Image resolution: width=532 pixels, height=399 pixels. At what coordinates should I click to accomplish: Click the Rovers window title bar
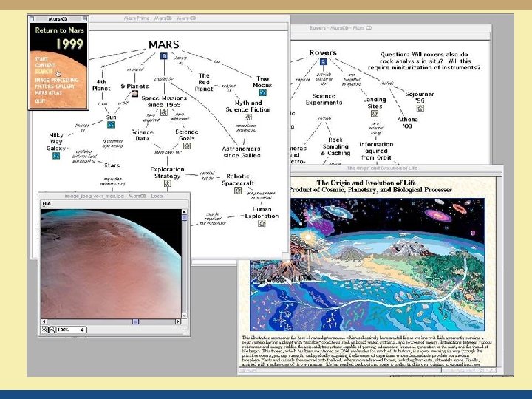390,28
